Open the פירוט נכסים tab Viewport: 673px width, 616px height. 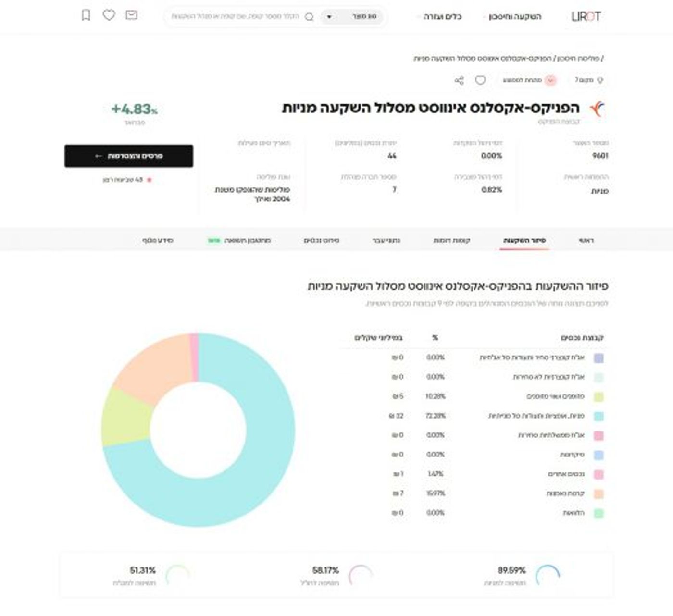pyautogui.click(x=322, y=240)
